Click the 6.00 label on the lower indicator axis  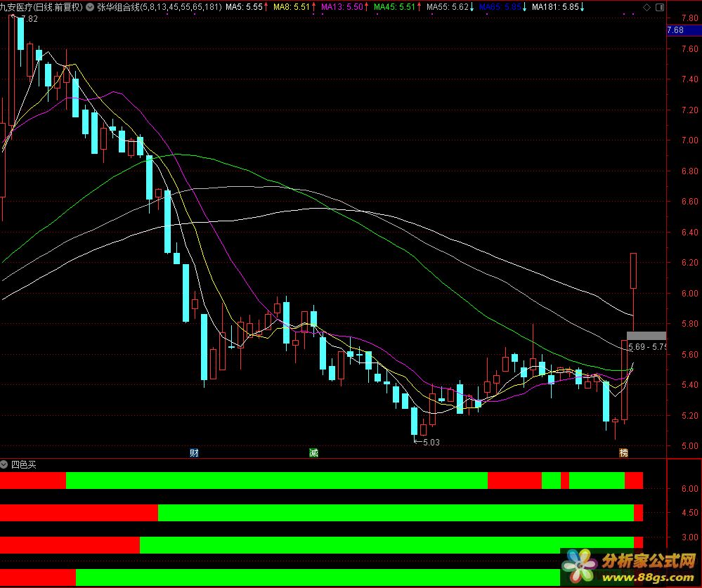[689, 488]
